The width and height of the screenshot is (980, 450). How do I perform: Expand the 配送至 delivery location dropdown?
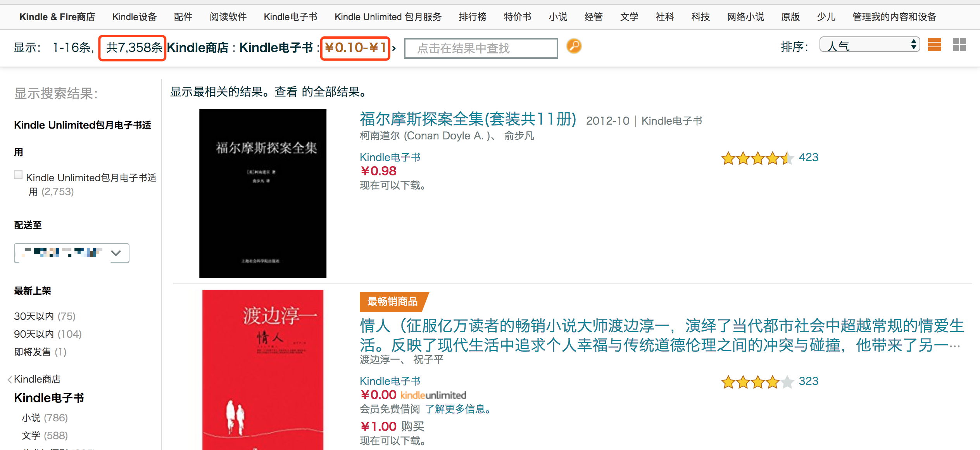72,253
